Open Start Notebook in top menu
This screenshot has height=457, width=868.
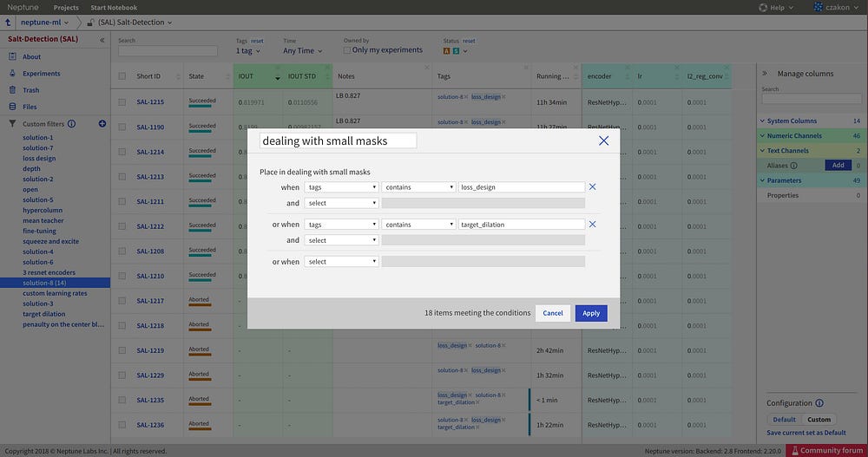114,7
